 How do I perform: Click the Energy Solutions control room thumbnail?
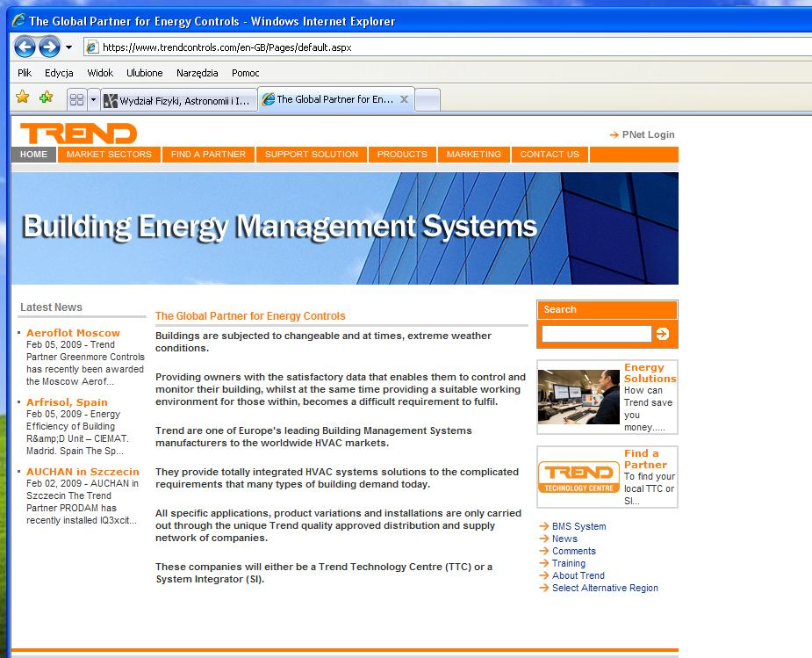click(578, 397)
